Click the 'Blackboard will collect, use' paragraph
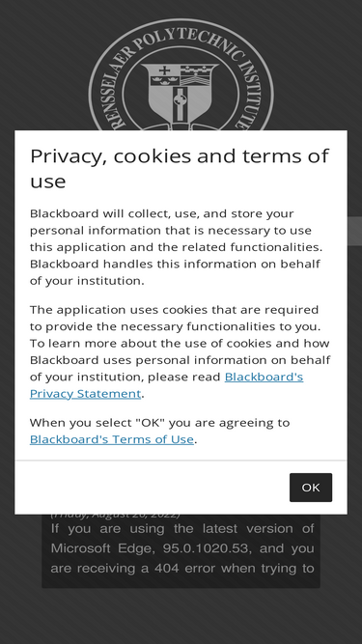The width and height of the screenshot is (362, 644). [176, 247]
